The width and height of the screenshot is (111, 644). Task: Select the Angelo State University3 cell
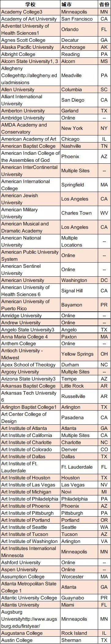[30, 330]
